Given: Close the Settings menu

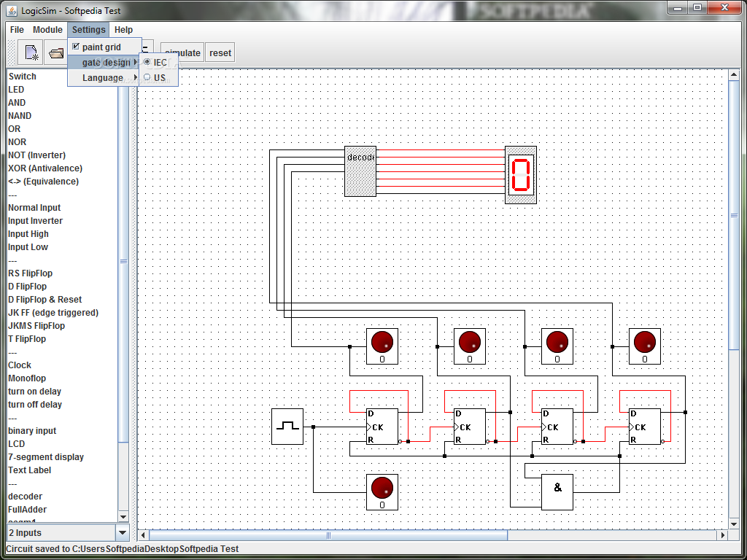Looking at the screenshot, I should coord(88,29).
